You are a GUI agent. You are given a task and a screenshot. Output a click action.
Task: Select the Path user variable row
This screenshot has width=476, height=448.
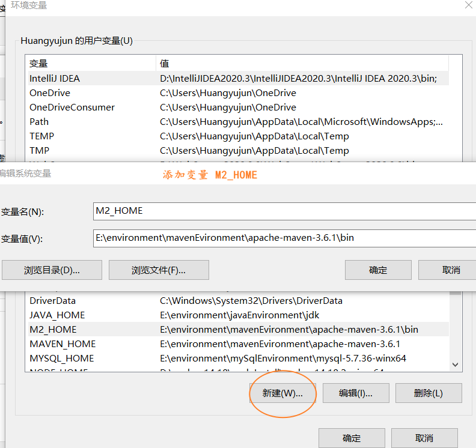[239, 122]
